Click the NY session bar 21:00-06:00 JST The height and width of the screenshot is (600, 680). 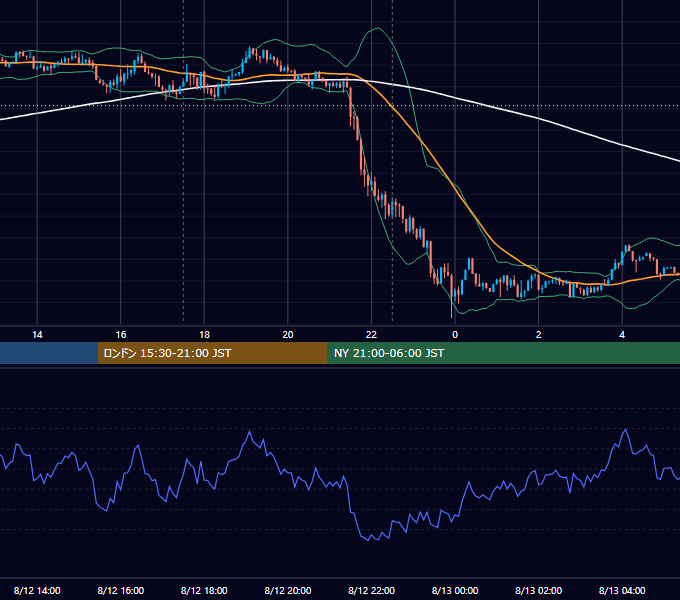(503, 353)
